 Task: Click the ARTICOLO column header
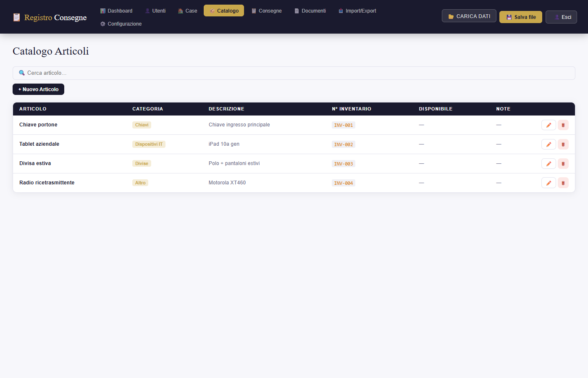coord(33,109)
